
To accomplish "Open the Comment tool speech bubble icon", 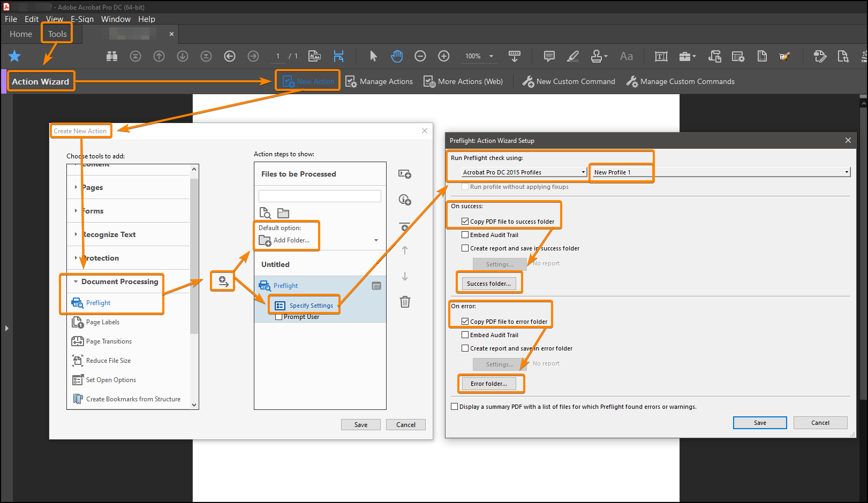I will click(x=548, y=56).
